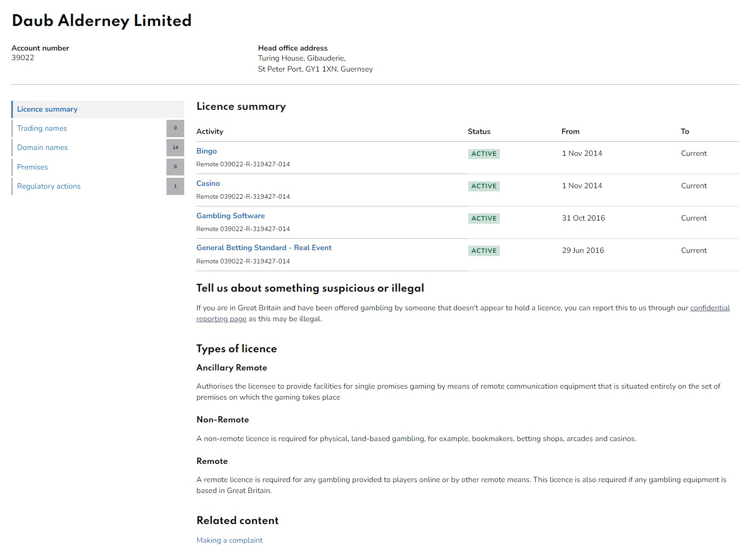Click ACTIVE status badge for Gambling Software

click(x=484, y=219)
